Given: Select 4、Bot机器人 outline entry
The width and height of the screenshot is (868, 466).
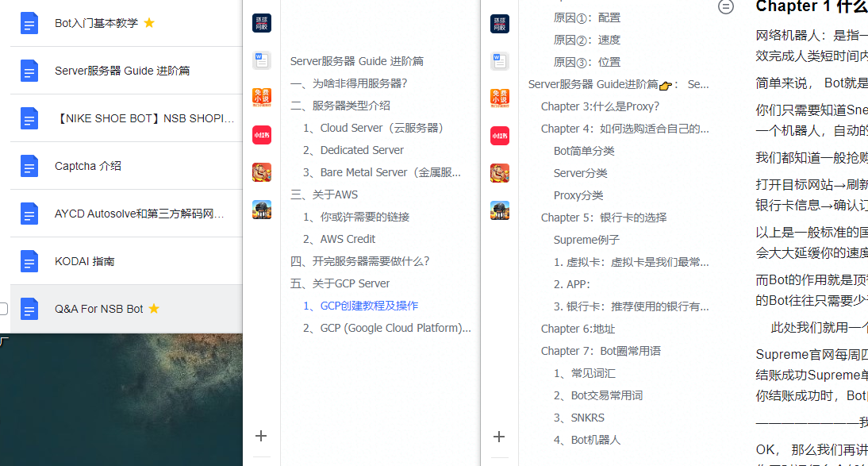Looking at the screenshot, I should pos(587,439).
